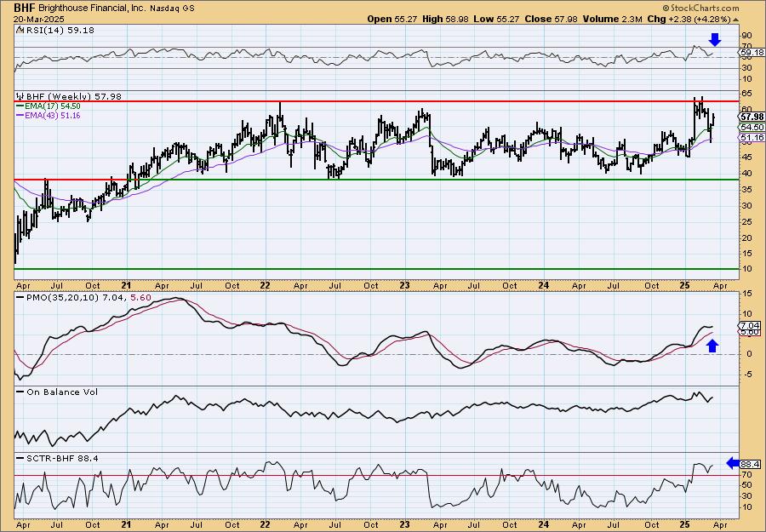Click the 5.60 PMO signal value in the legend
766x532 pixels.
pos(140,298)
